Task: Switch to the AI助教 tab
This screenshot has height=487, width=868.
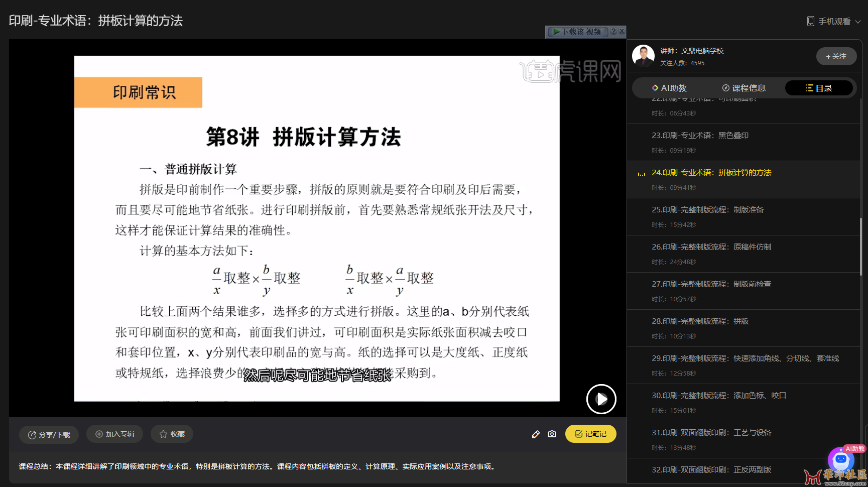Action: click(x=669, y=88)
